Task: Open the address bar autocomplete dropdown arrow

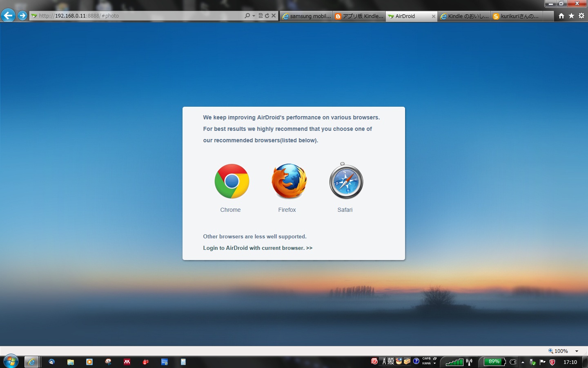Action: [x=254, y=16]
